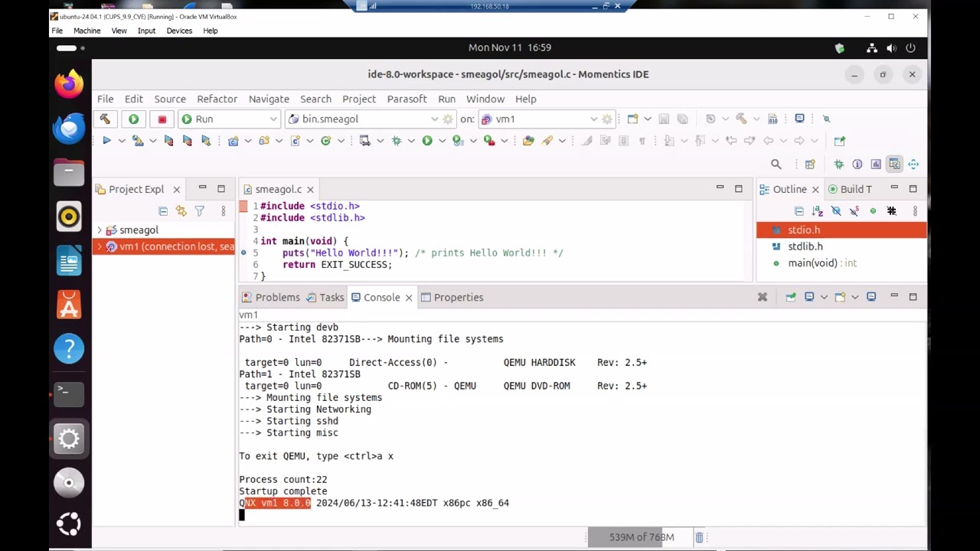Screen dimensions: 980x551
Task: Open the Parasoft menu
Action: 407,99
